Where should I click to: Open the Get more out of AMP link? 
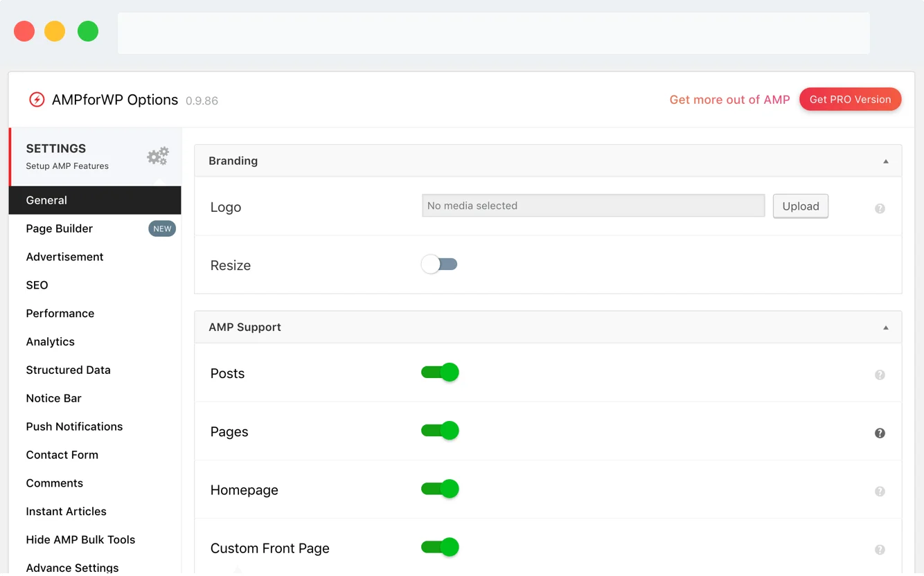(x=729, y=99)
